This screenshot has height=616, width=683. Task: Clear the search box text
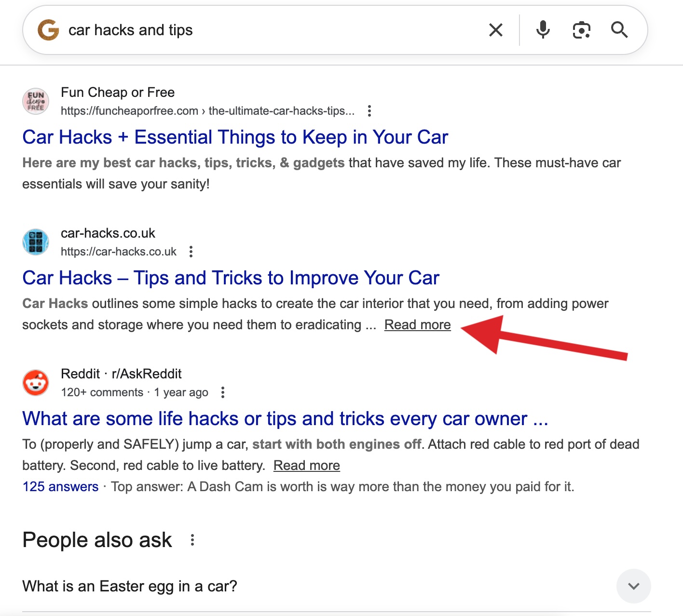[495, 30]
